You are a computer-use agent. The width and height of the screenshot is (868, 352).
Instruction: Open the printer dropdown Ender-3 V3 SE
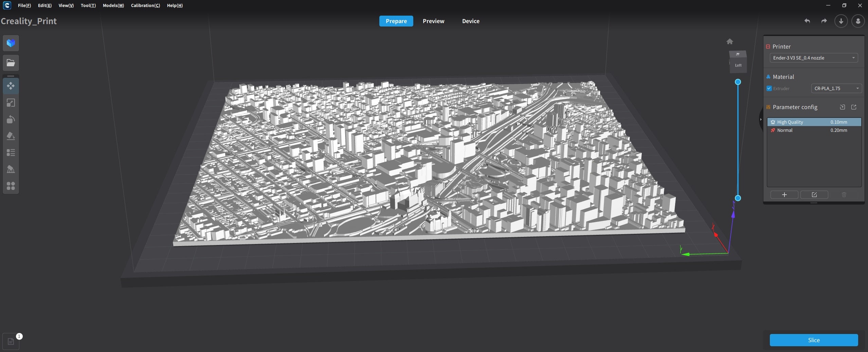point(813,58)
